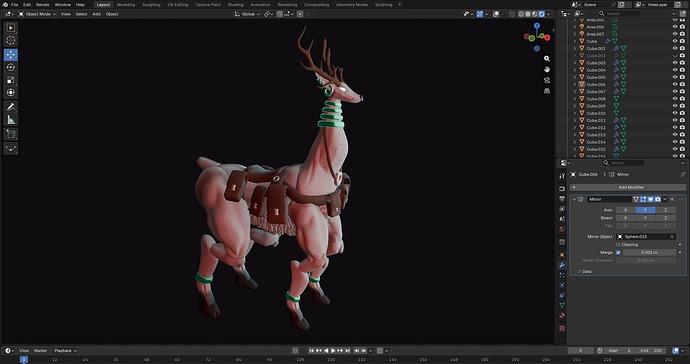Toggle camera view in viewport
This screenshot has height=364, width=690.
(547, 80)
